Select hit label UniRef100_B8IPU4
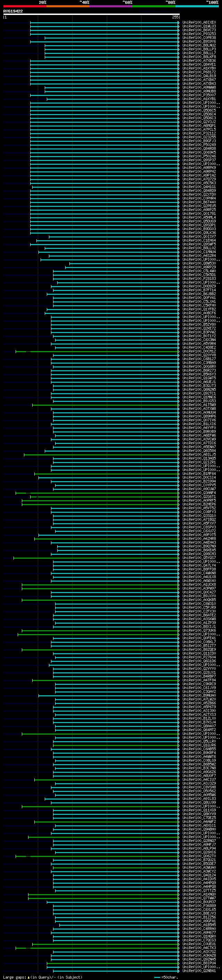This screenshot has width=222, height=980. pos(199,963)
